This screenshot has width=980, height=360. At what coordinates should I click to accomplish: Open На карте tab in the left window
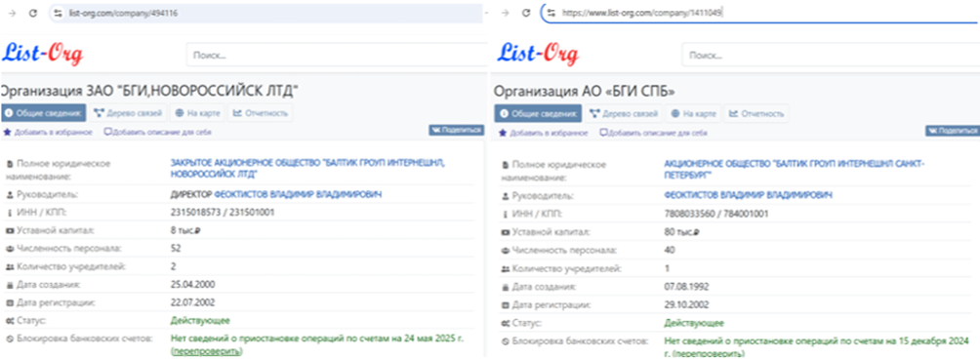point(198,113)
